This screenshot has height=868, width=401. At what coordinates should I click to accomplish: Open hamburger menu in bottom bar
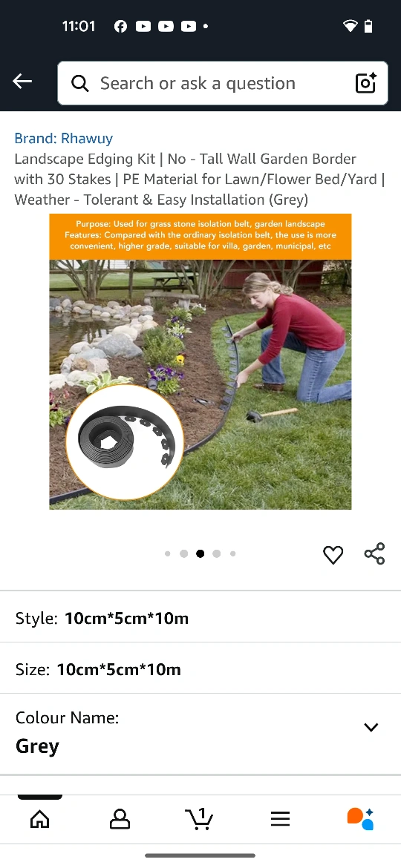[x=280, y=819]
